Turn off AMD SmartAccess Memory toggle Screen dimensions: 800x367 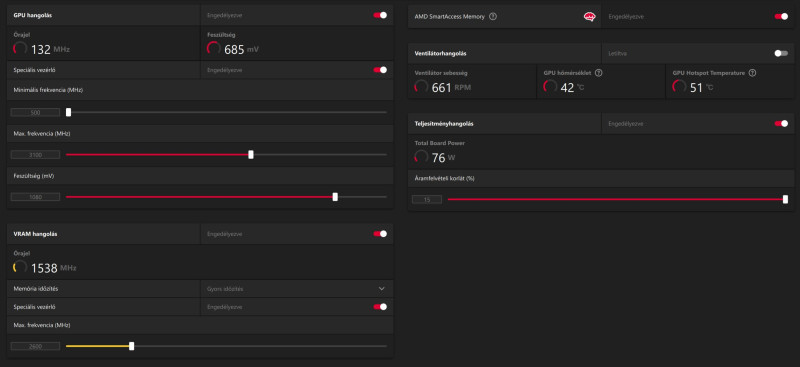[781, 16]
